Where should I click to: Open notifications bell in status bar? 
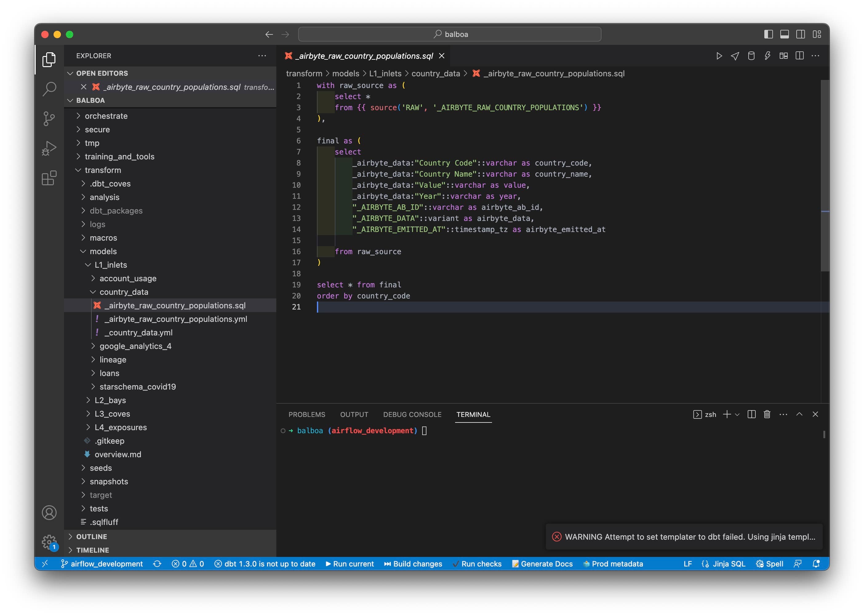(816, 564)
